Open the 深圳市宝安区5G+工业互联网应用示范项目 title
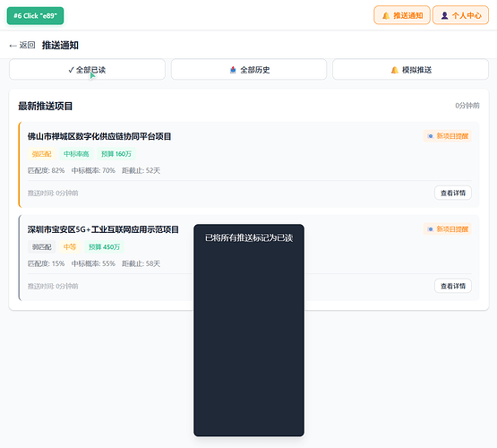The image size is (497, 448). pyautogui.click(x=103, y=229)
